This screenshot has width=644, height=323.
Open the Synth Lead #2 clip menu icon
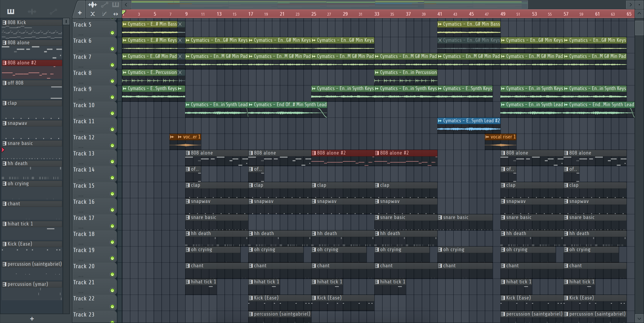(x=440, y=121)
